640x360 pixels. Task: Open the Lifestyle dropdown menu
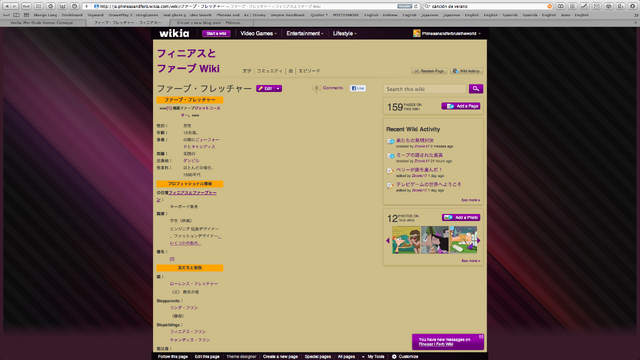344,33
